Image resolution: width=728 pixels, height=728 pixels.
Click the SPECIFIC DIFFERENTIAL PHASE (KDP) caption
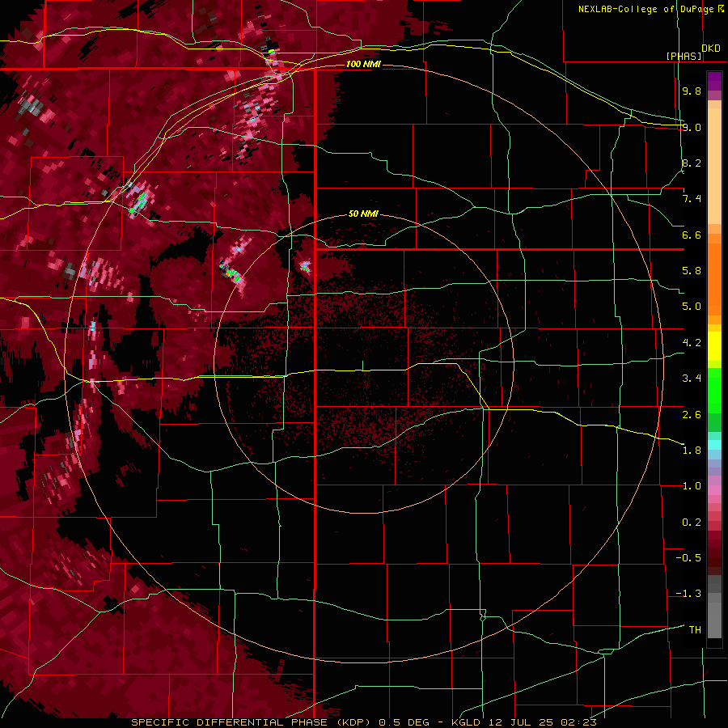[x=252, y=722]
